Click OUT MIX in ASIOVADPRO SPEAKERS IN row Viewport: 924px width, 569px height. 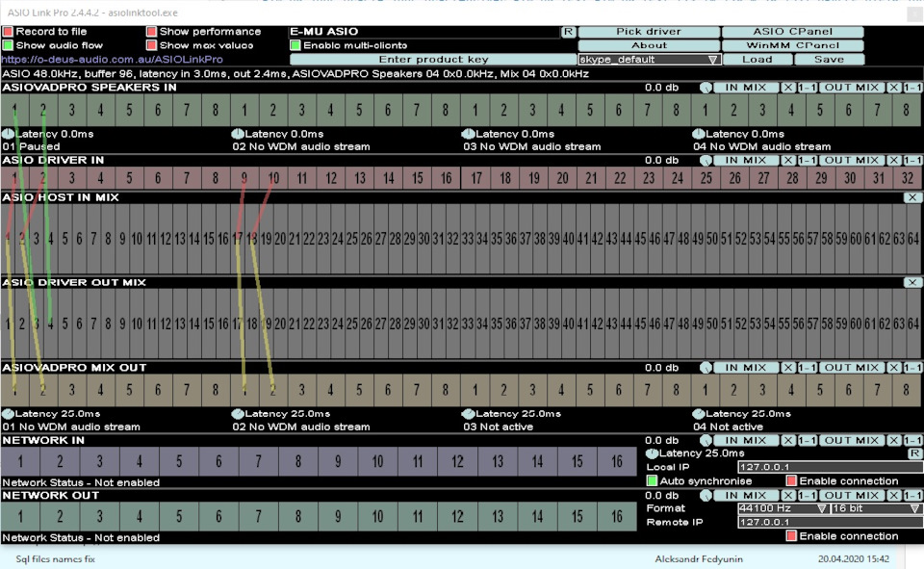point(852,88)
